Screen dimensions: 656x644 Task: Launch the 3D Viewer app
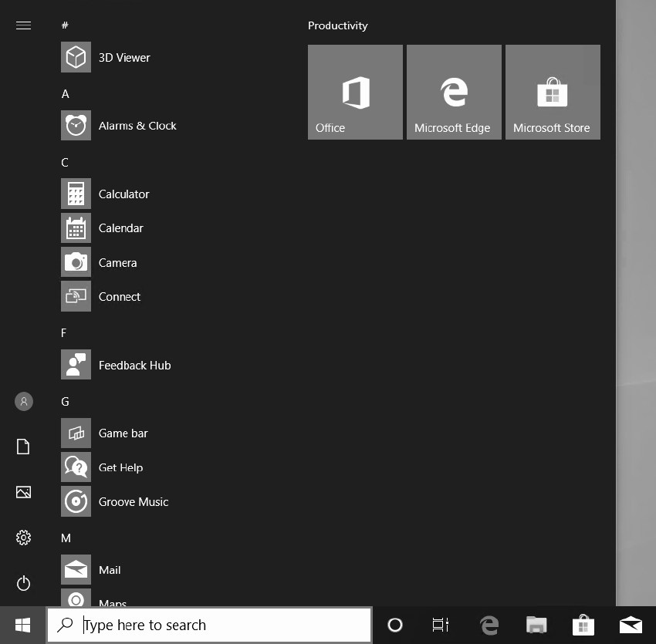coord(123,57)
